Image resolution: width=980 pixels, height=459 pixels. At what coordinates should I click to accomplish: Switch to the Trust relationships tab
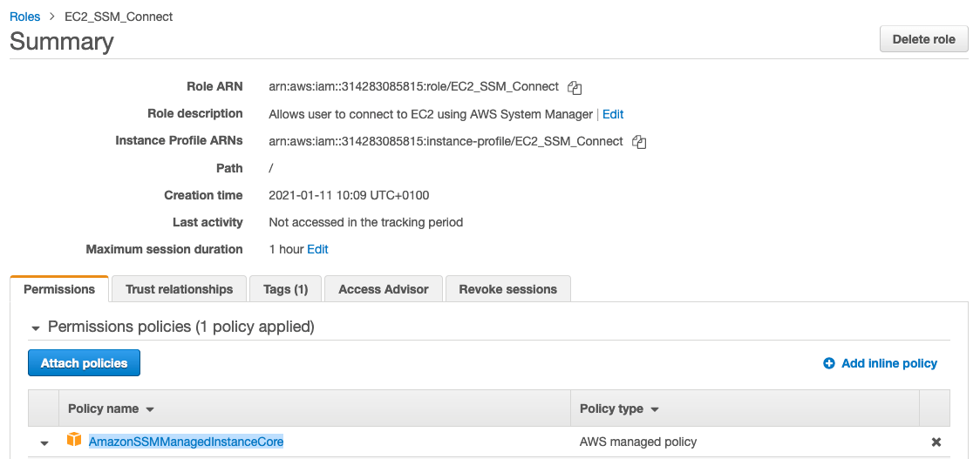click(179, 289)
